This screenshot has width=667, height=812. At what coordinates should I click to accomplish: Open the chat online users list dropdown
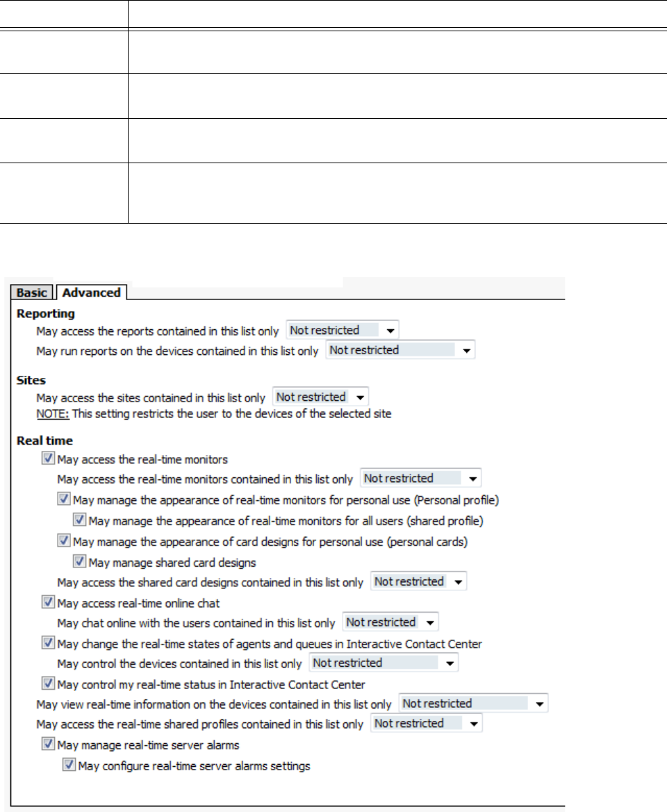390,622
